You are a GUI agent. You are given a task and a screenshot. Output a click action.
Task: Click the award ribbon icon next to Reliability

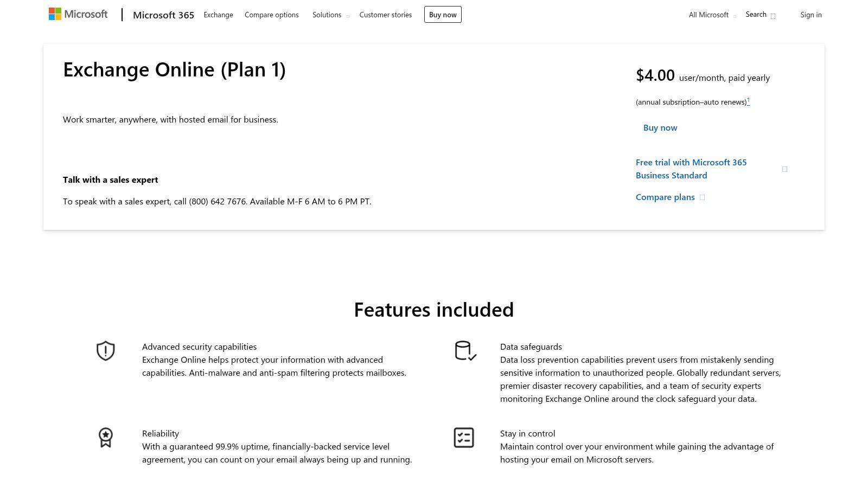coord(105,438)
